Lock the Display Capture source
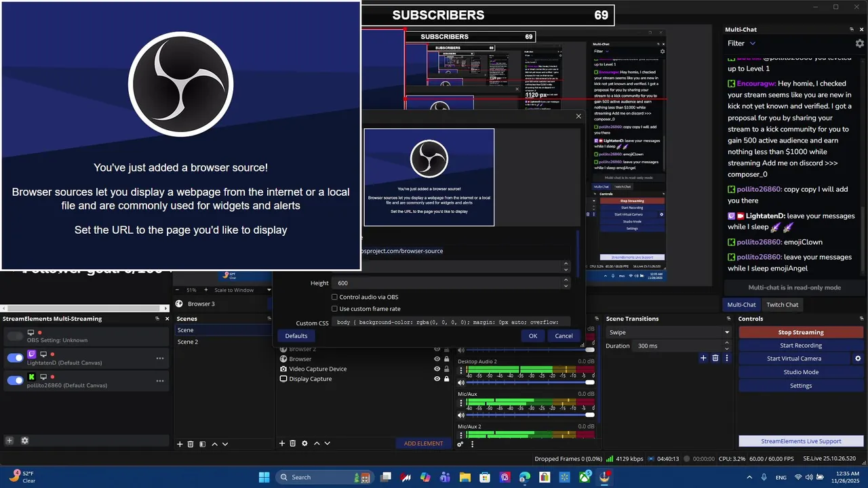This screenshot has width=868, height=488. [446, 379]
